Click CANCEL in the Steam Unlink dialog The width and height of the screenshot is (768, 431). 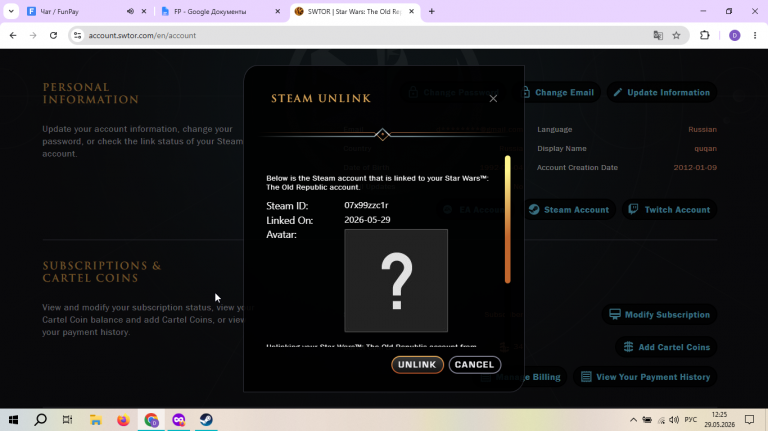[475, 364]
